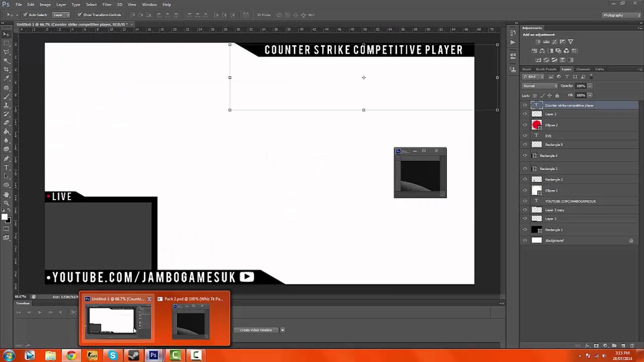Hide the Background layer
The height and width of the screenshot is (362, 644).
(x=525, y=240)
